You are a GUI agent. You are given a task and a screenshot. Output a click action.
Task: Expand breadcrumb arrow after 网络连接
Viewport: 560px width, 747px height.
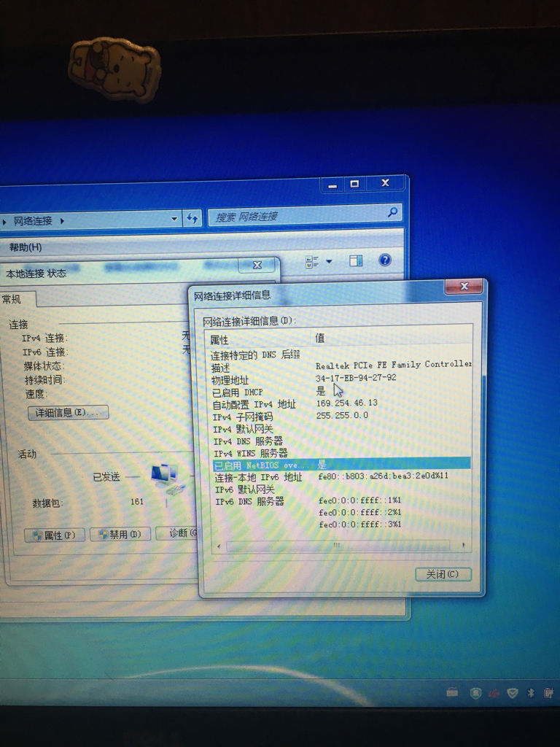pyautogui.click(x=62, y=220)
